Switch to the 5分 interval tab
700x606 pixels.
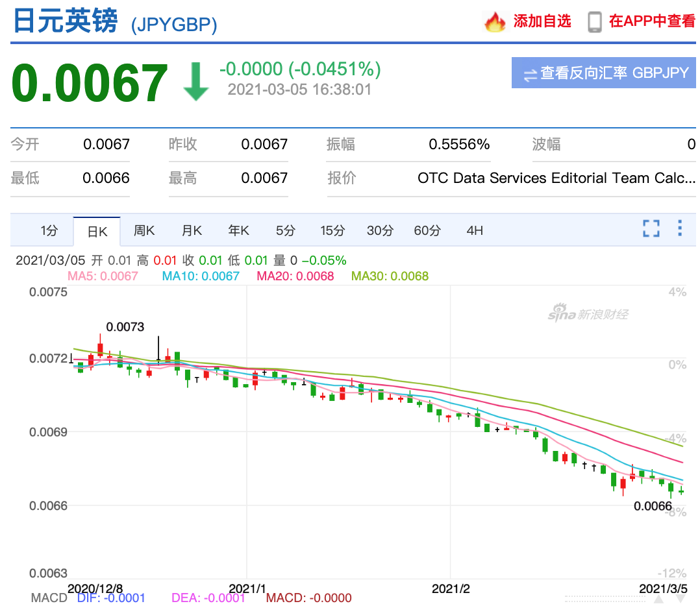click(x=285, y=230)
